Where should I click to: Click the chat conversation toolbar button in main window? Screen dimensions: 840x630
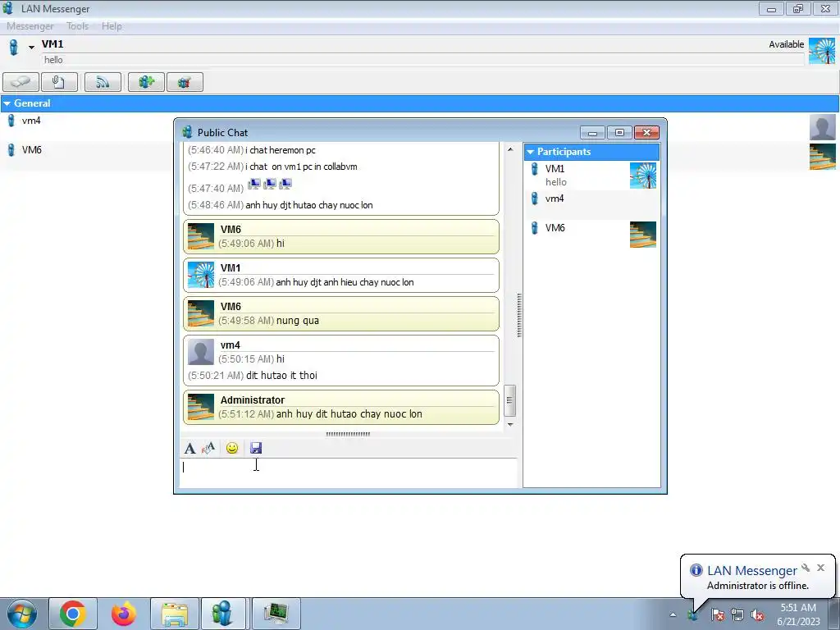[21, 82]
